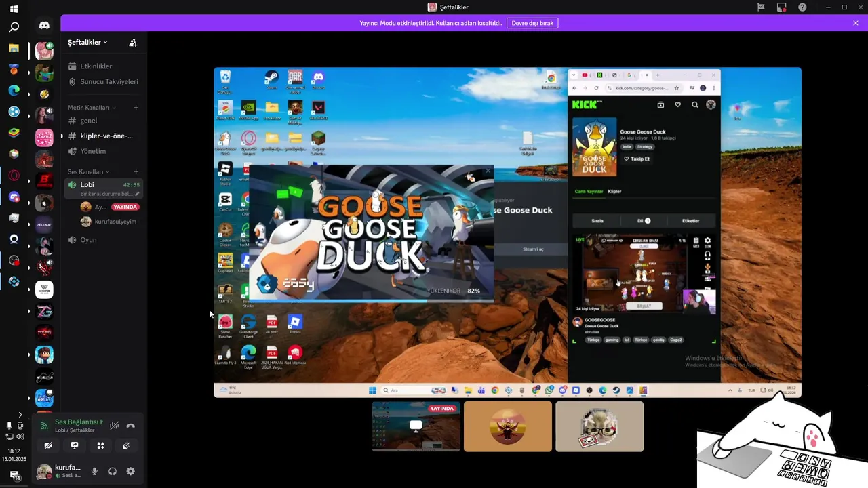
Task: Open File Explorer from the Windows taskbar
Action: (x=14, y=47)
